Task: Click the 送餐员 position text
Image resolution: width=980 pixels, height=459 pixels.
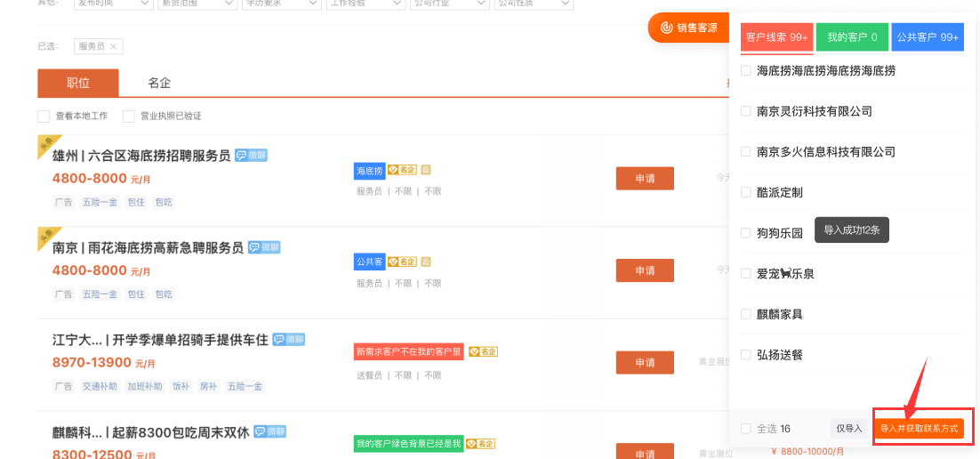Action: [x=369, y=375]
